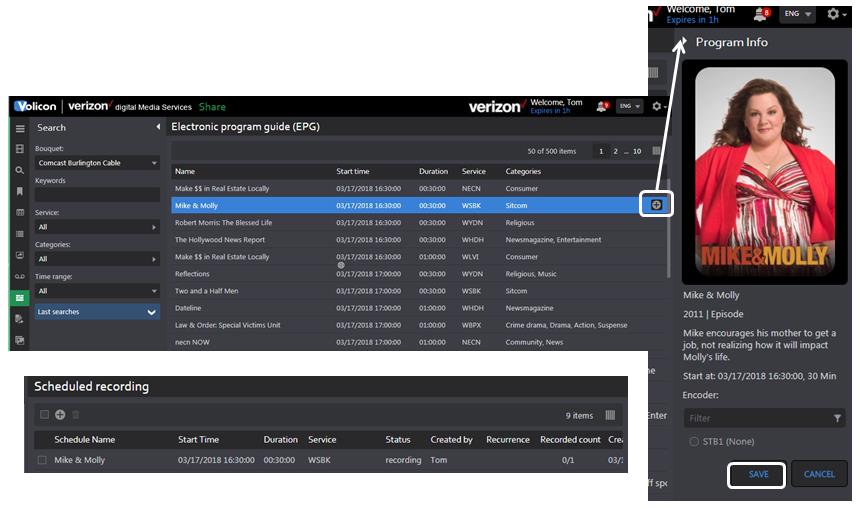
Task: Click the EPG list vertical scrollbar
Action: tap(668, 228)
